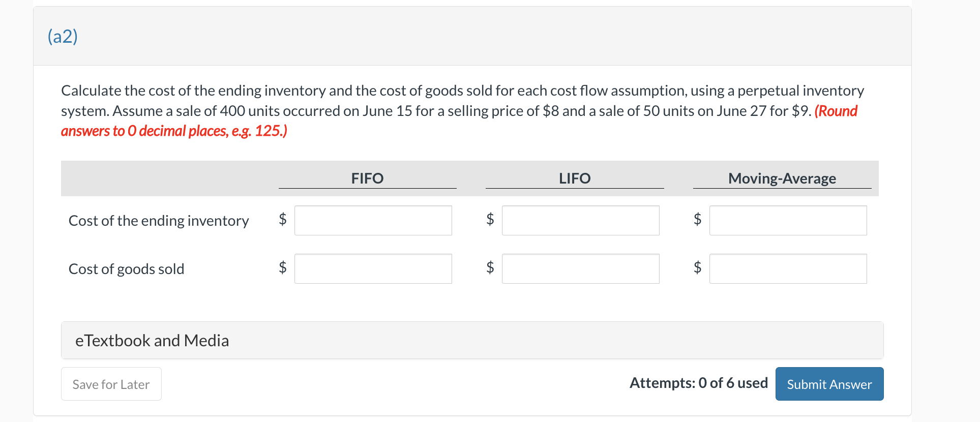Click the Moving-Average column header

click(x=782, y=178)
